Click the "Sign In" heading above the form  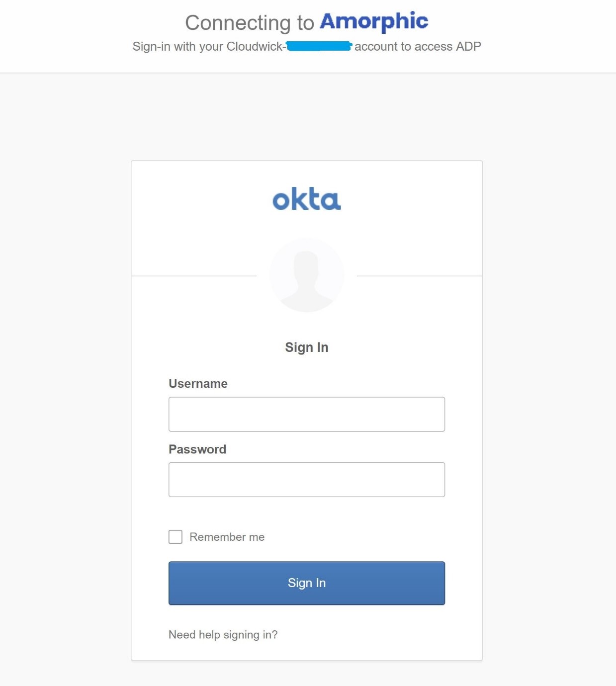[307, 347]
